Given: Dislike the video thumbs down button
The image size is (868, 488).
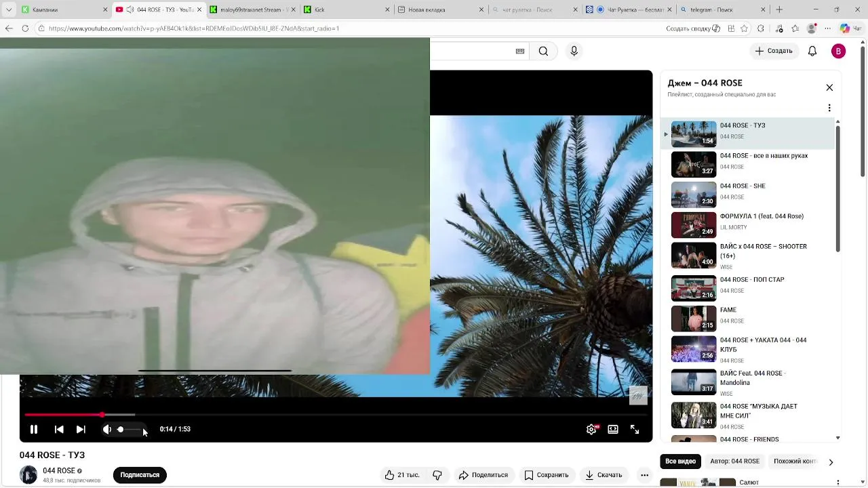Looking at the screenshot, I should [437, 475].
